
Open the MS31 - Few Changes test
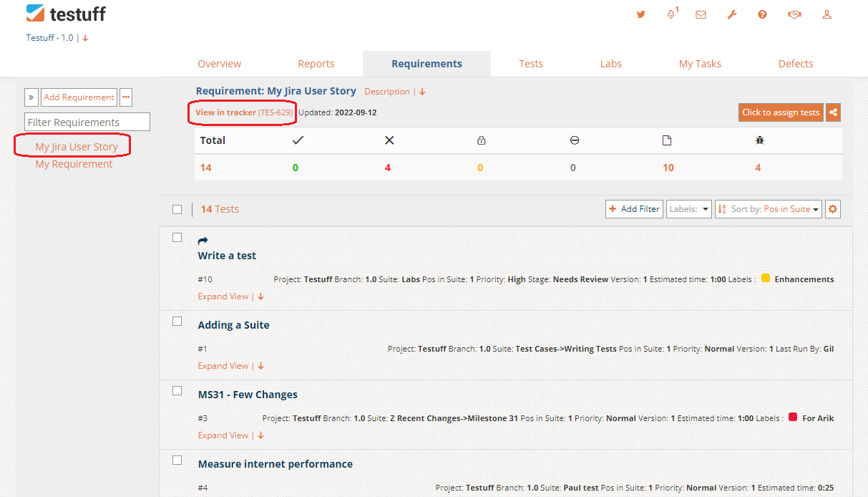tap(248, 395)
